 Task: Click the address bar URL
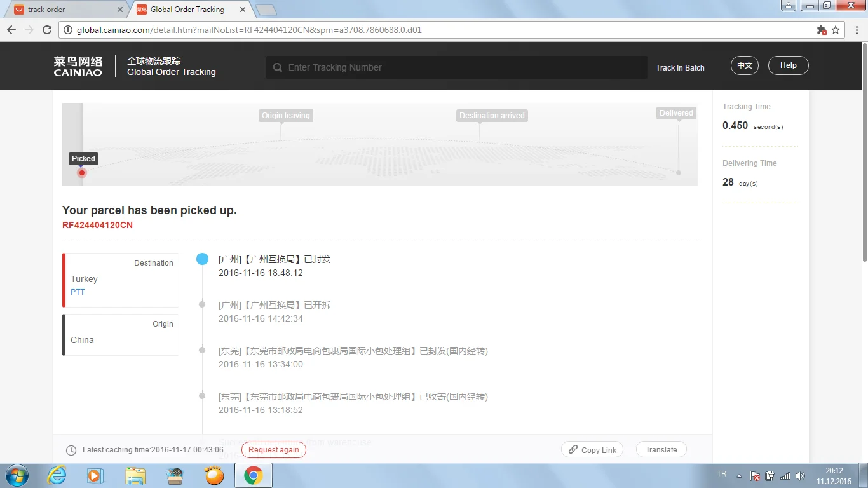[249, 30]
